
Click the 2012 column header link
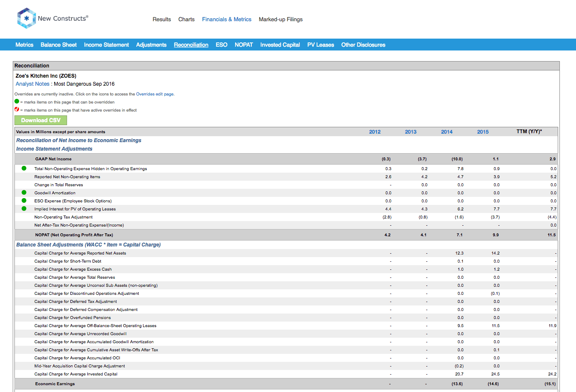(375, 132)
